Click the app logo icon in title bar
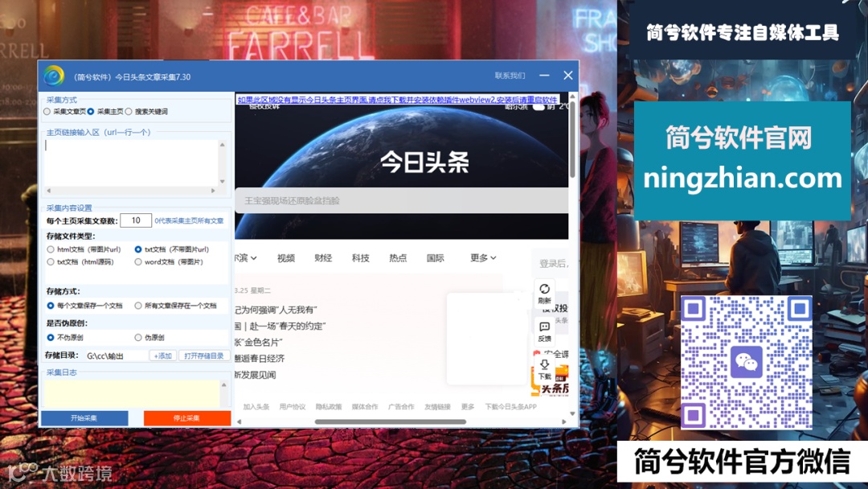The image size is (868, 489). pos(54,76)
